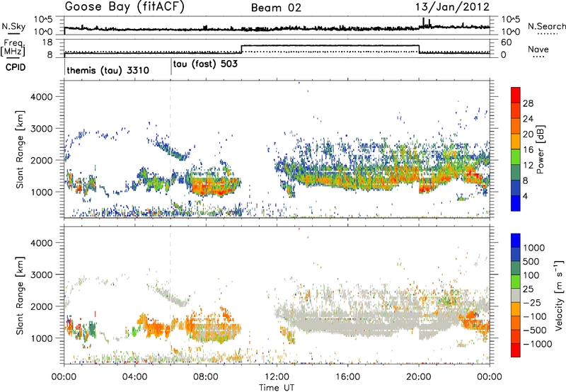Click the red top segment of Power color bar
Screen dimensions: 566x392
point(516,96)
